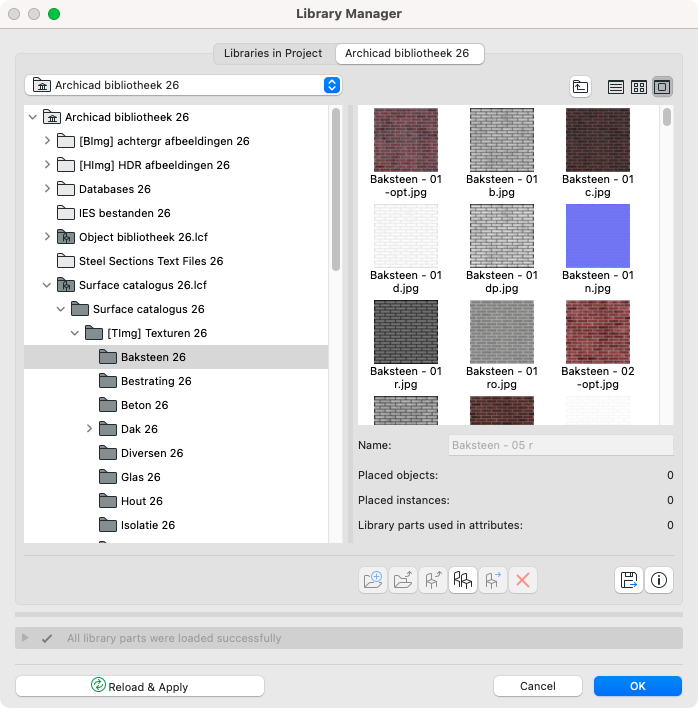Click the Object bibliotheek 26.lcf container icon
698x708 pixels.
coord(66,237)
